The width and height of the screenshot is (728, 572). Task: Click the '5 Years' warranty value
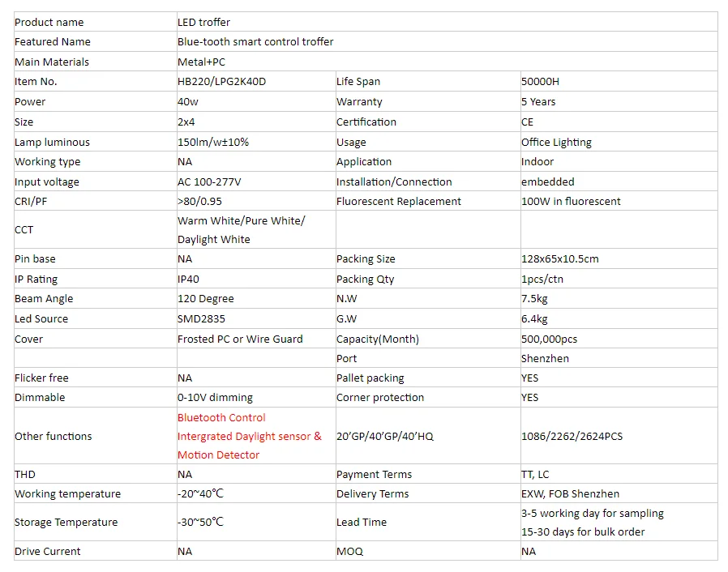click(538, 102)
